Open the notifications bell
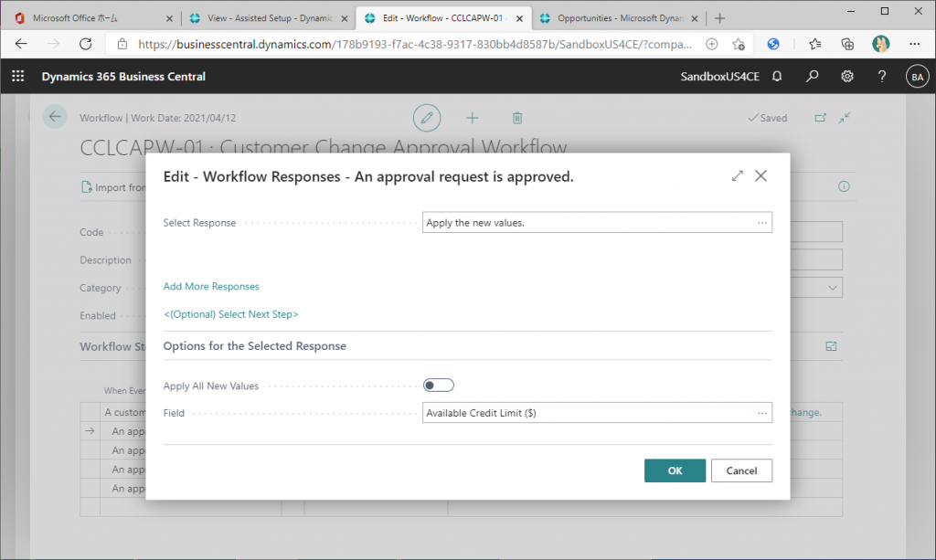The width and height of the screenshot is (936, 560). pyautogui.click(x=777, y=77)
